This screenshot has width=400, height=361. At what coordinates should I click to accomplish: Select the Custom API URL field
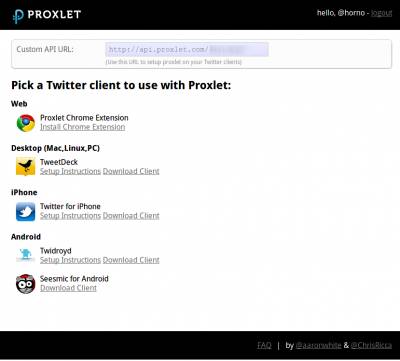point(187,49)
